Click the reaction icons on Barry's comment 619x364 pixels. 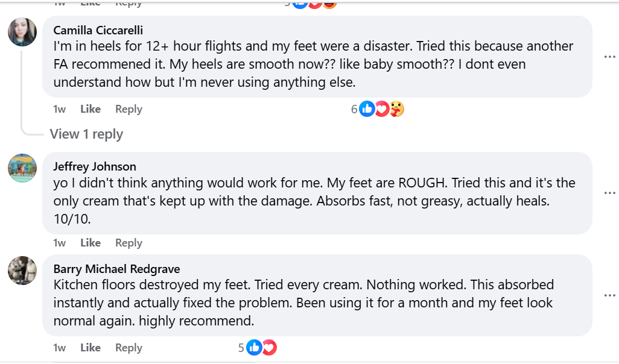pyautogui.click(x=261, y=348)
